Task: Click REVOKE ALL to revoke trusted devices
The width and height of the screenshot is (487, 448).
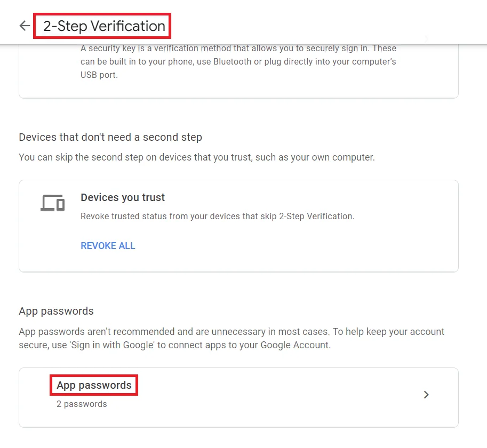Action: [x=108, y=246]
